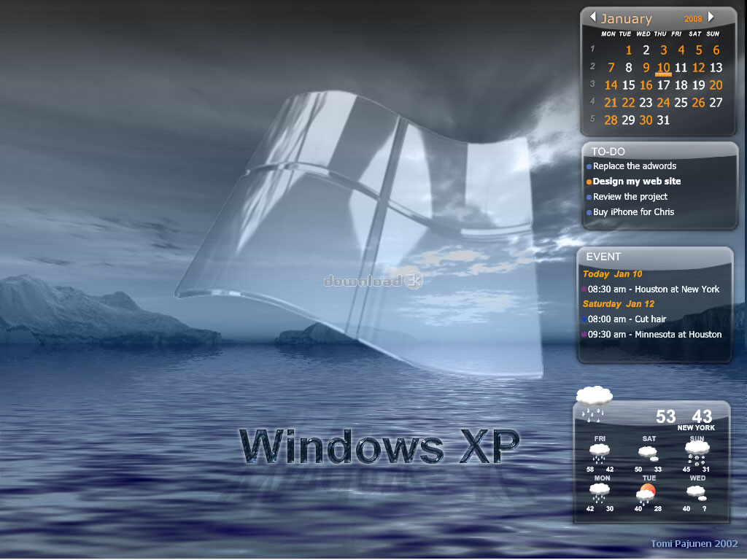747x560 pixels.
Task: Click the NEW YORK location in the weather widget
Action: click(696, 427)
